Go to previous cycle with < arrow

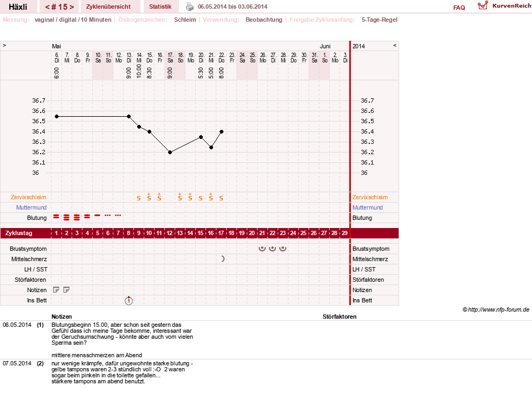click(47, 7)
